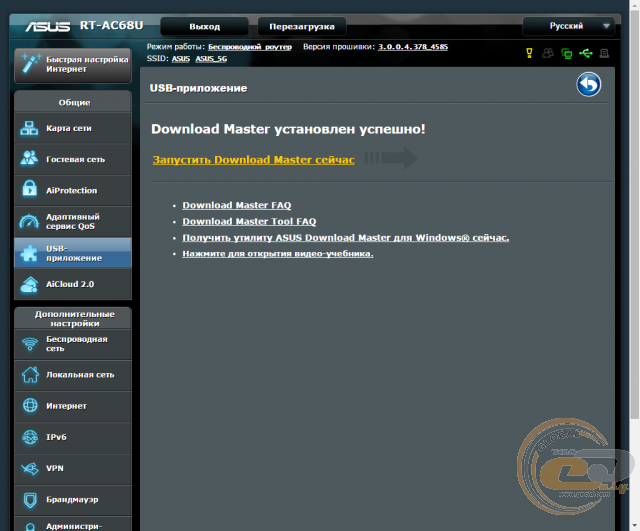Viewport: 640px width, 531px height.
Task: Open Гостевая сеть menu item
Action: point(73,159)
